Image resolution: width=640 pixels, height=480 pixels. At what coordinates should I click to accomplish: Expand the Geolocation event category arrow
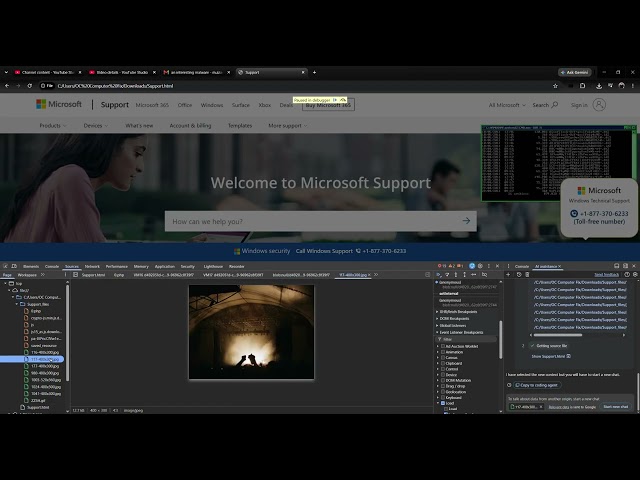point(438,392)
